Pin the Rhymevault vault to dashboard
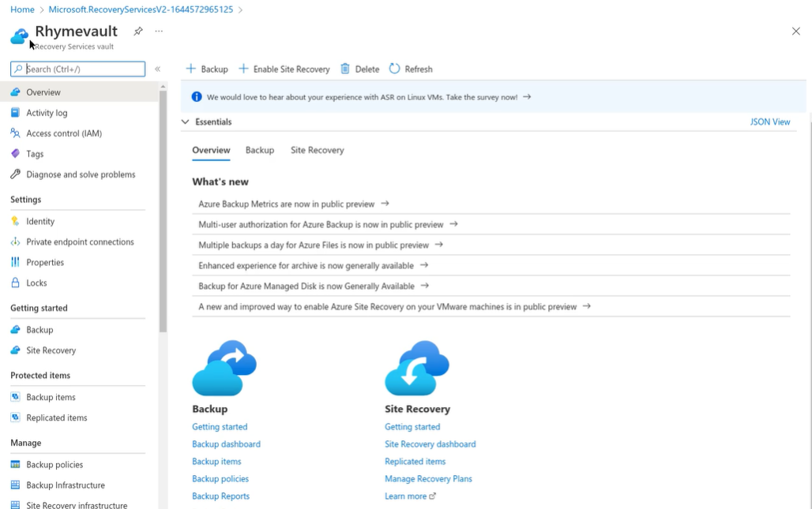Viewport: 812px width, 509px height. point(138,31)
